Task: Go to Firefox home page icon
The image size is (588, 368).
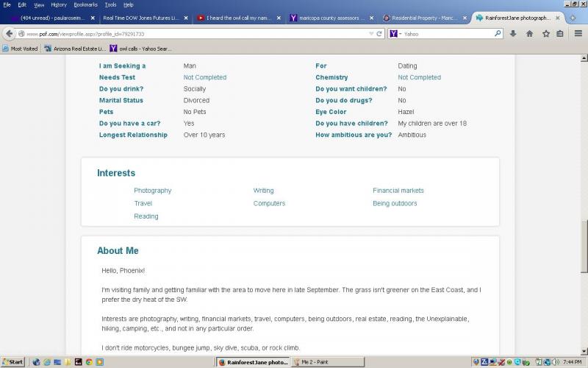Action: coord(529,33)
